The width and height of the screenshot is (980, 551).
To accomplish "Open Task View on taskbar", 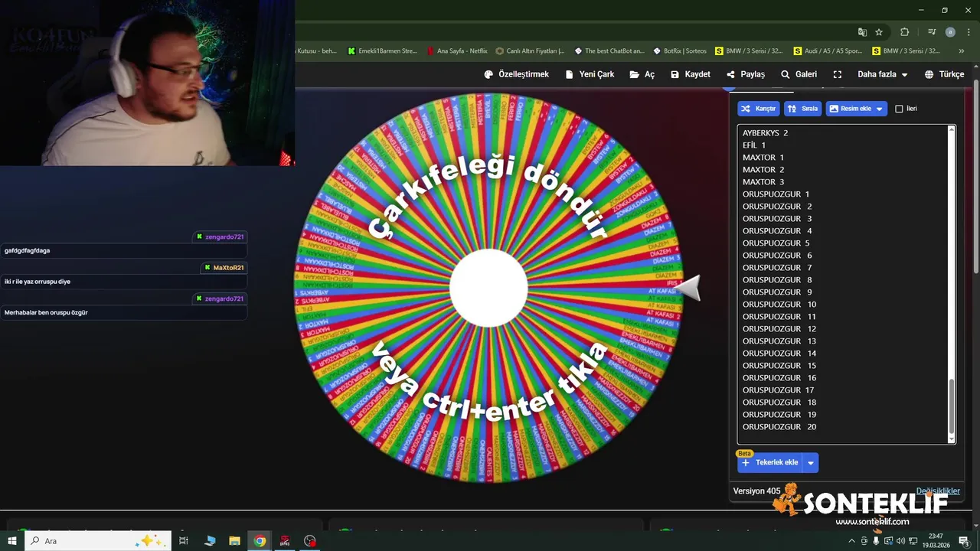I will tap(184, 540).
